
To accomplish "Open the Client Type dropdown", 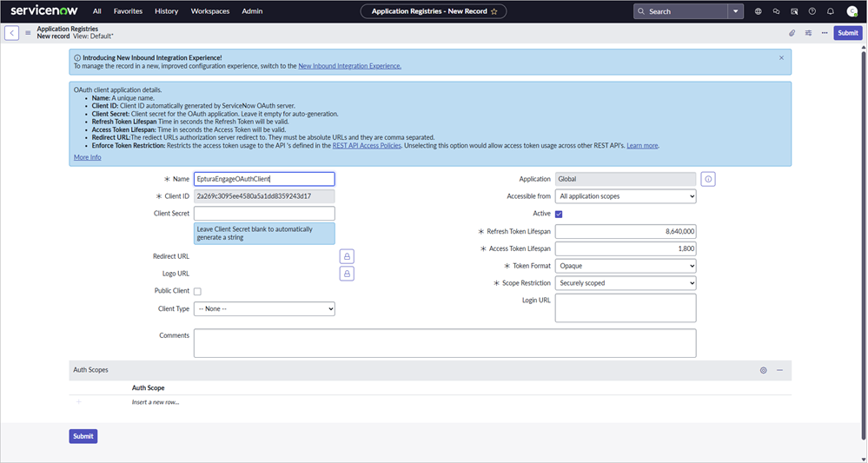I will point(264,308).
